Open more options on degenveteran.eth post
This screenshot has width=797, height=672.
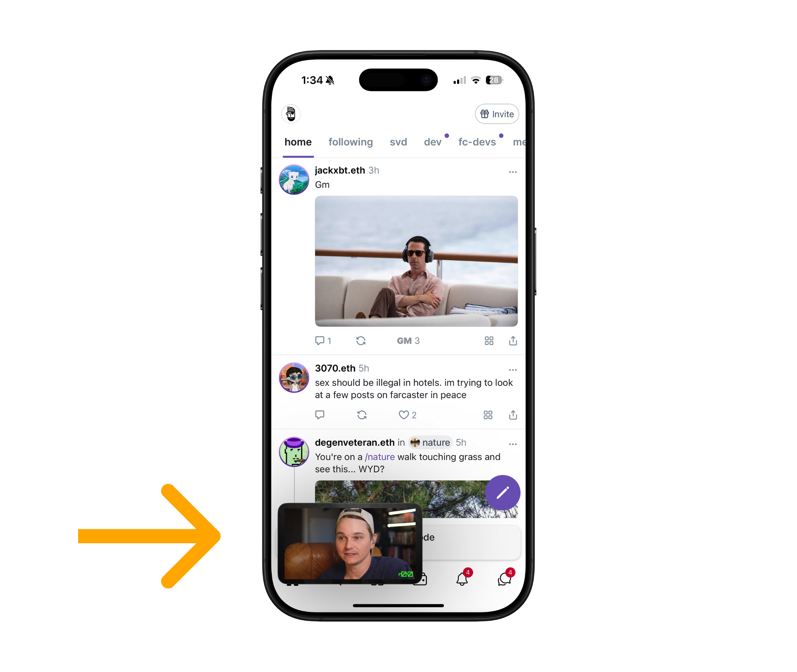pos(512,444)
